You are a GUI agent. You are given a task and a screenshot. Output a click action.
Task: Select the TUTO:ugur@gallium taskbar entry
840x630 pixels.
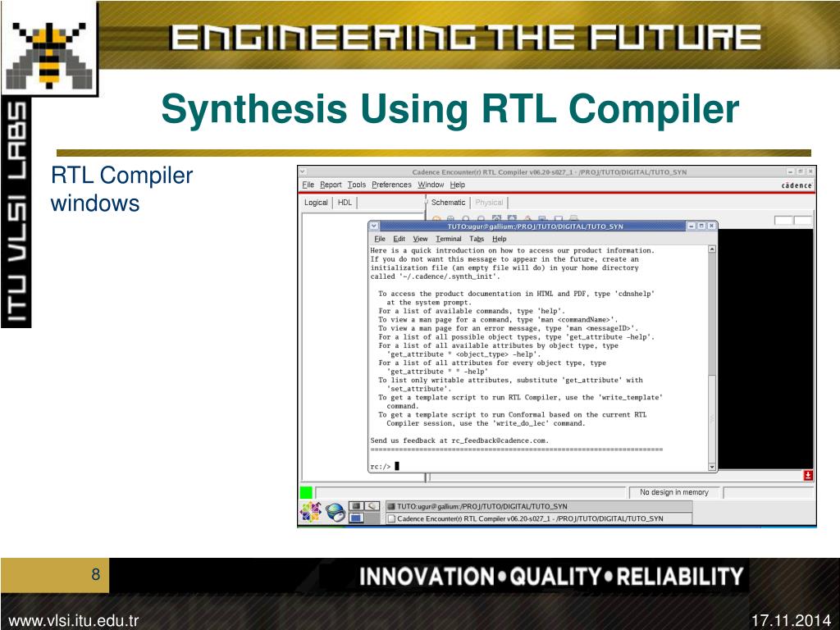pyautogui.click(x=538, y=506)
